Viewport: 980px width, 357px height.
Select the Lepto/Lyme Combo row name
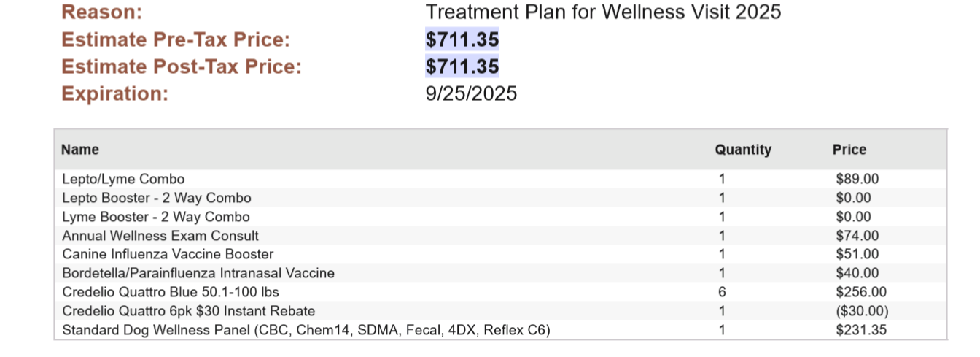(x=123, y=179)
